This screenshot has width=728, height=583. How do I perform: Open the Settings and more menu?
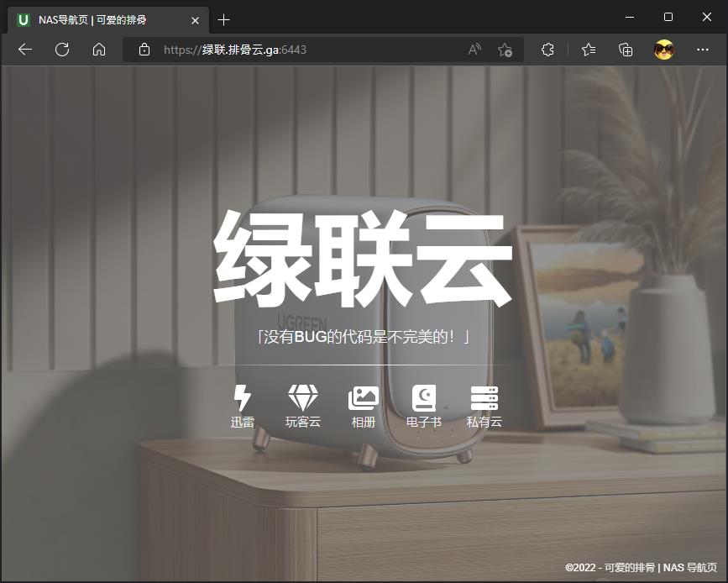(703, 50)
